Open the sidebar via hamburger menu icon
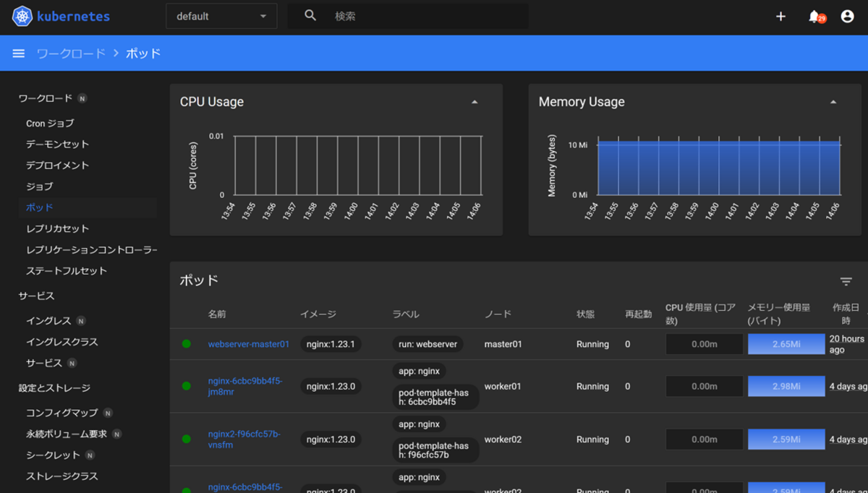 18,52
